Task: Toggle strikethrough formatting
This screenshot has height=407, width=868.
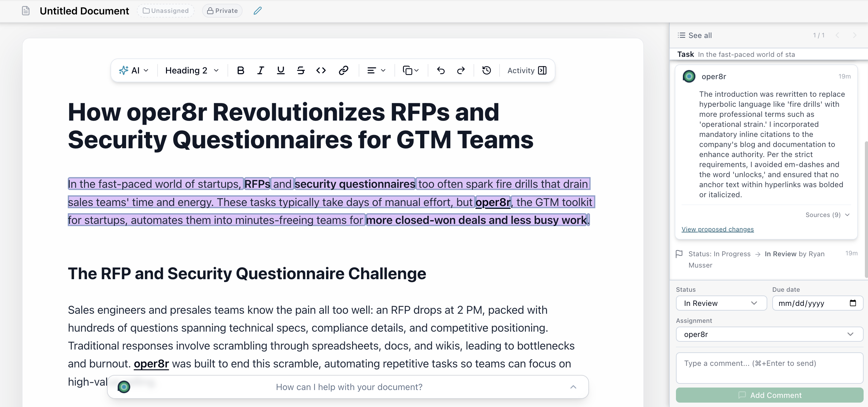Action: [301, 70]
